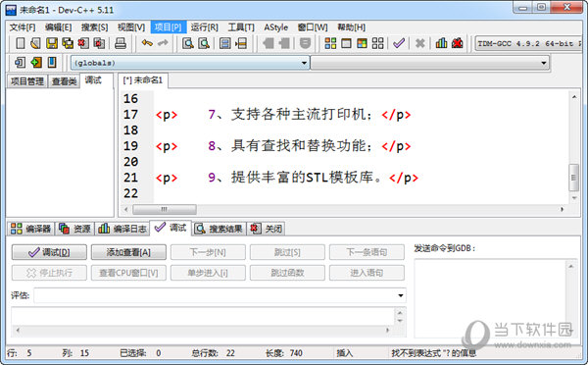Click the 单步进入[i] button
This screenshot has height=365, width=588.
click(208, 273)
